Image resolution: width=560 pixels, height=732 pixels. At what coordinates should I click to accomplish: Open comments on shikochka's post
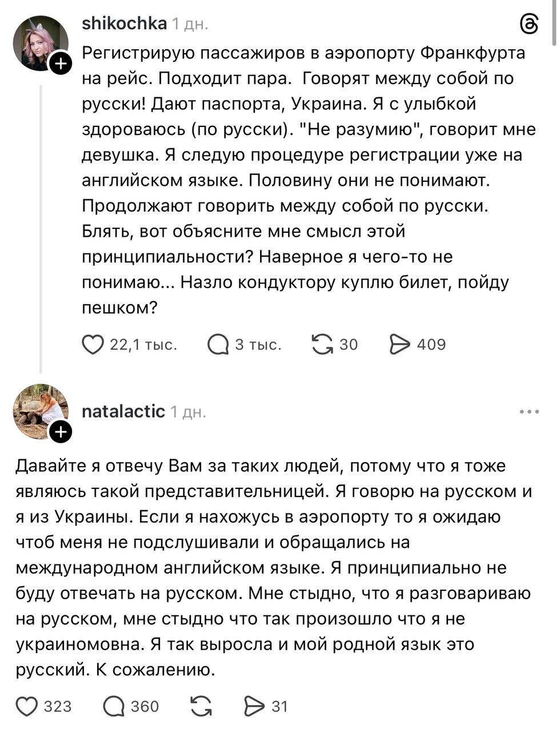pyautogui.click(x=218, y=344)
